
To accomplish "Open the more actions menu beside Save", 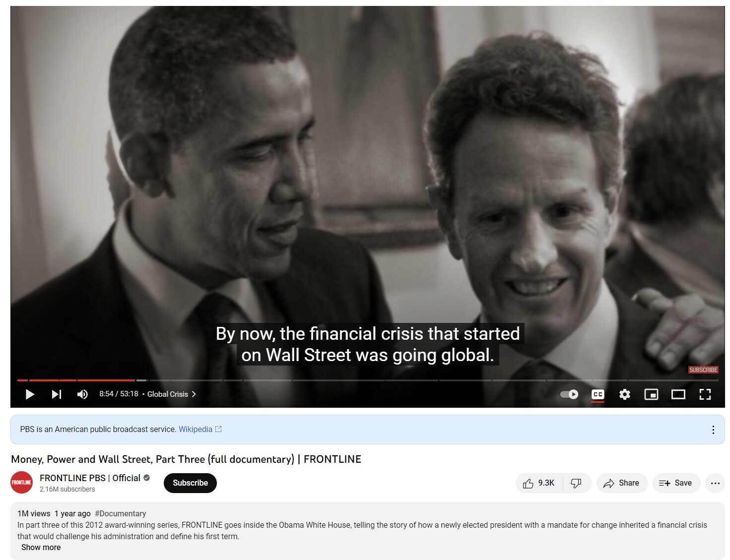I will tap(715, 483).
